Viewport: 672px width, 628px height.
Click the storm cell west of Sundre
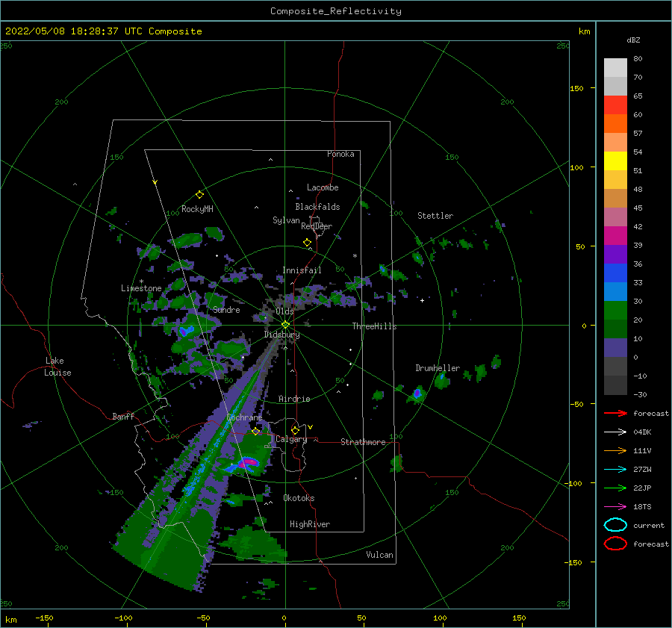[x=186, y=331]
